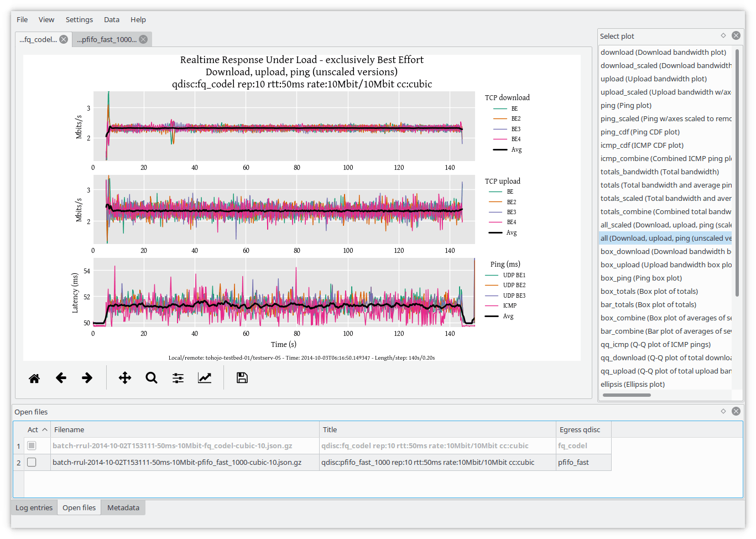Open the axes customization dialog
Image resolution: width=756 pixels, height=539 pixels.
[204, 377]
